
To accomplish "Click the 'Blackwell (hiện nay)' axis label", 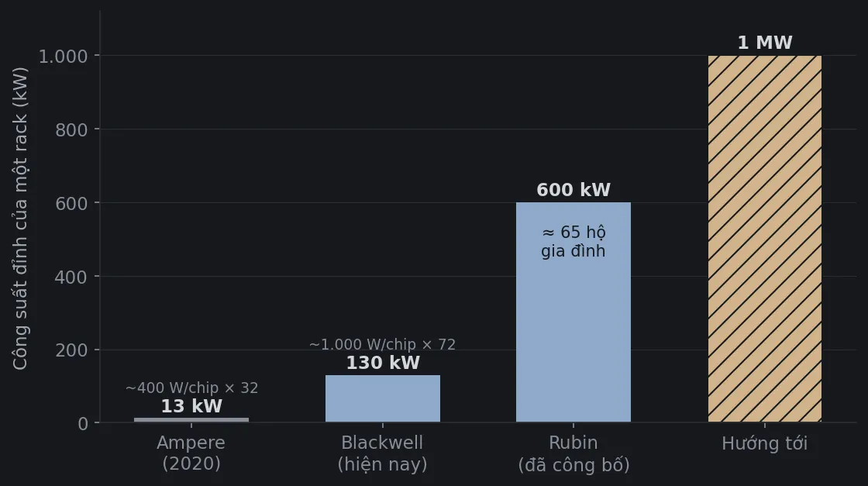I will pyautogui.click(x=383, y=453).
